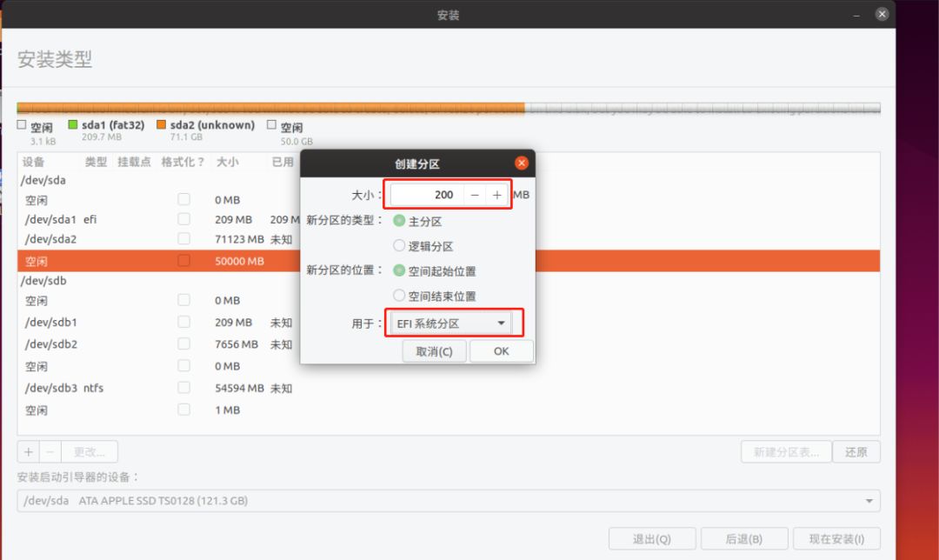Toggle format checkbox for /dev/sdb1 row
Image resolution: width=939 pixels, height=560 pixels.
click(183, 323)
